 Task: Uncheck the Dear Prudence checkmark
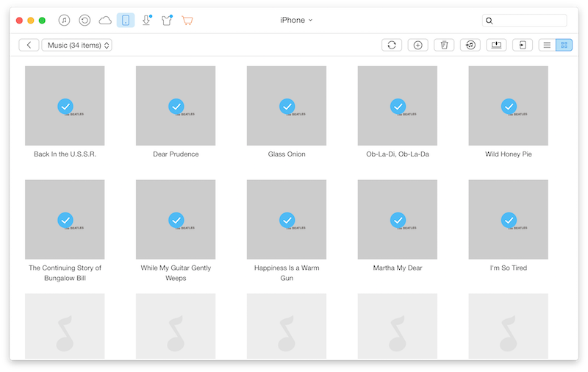[176, 107]
